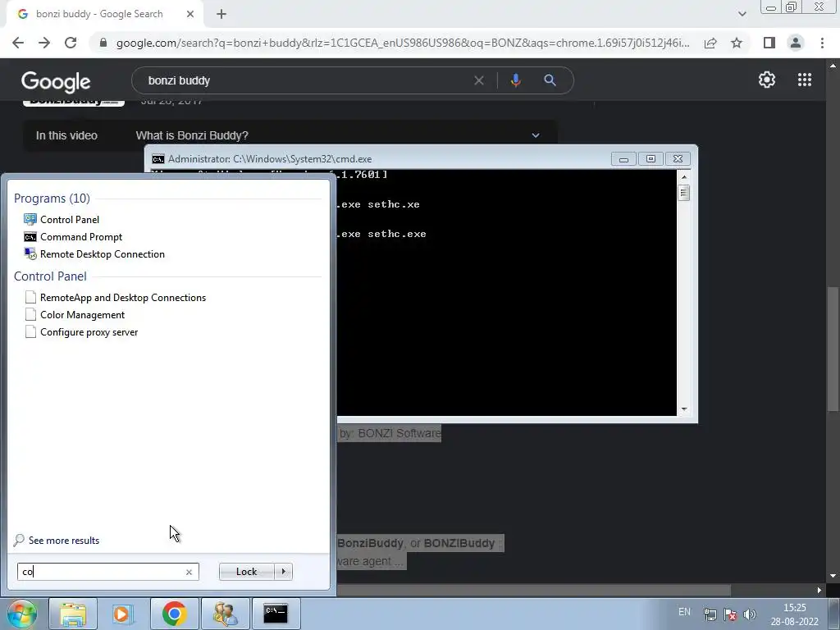Viewport: 840px width, 630px height.
Task: Click See more results link
Action: [57, 540]
